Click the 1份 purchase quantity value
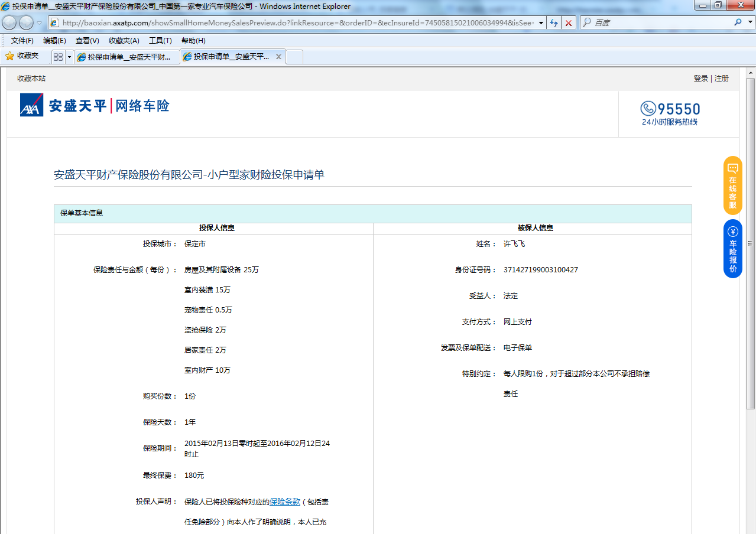The height and width of the screenshot is (534, 756). point(190,396)
